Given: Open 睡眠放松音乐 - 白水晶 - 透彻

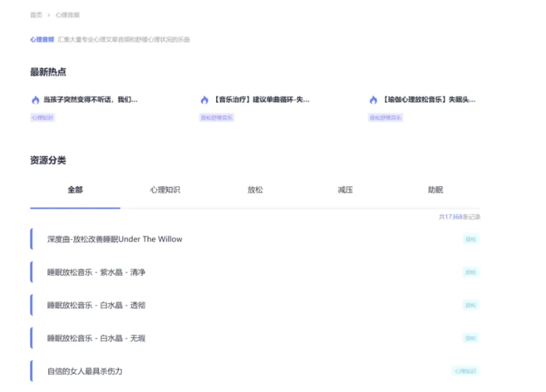Looking at the screenshot, I should click(x=96, y=305).
